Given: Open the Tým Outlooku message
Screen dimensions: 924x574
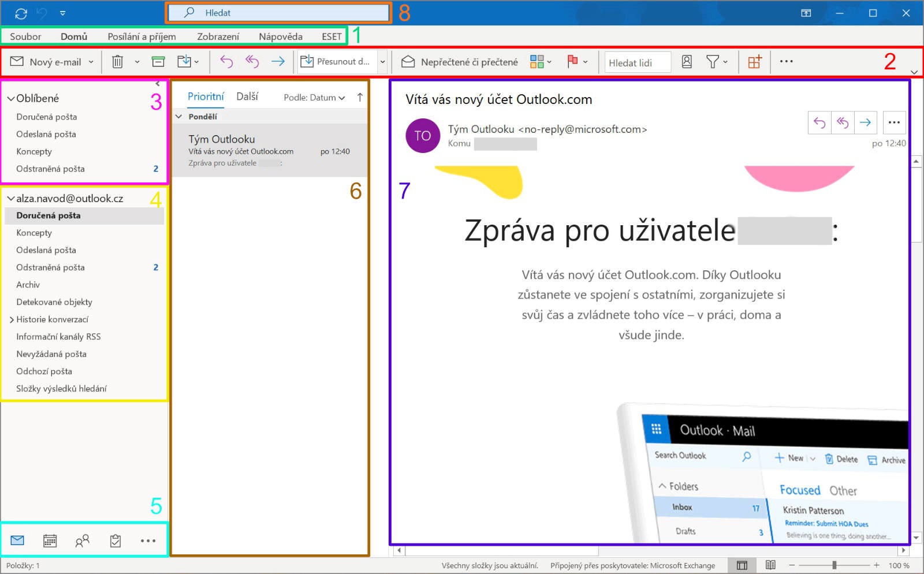Looking at the screenshot, I should click(270, 151).
